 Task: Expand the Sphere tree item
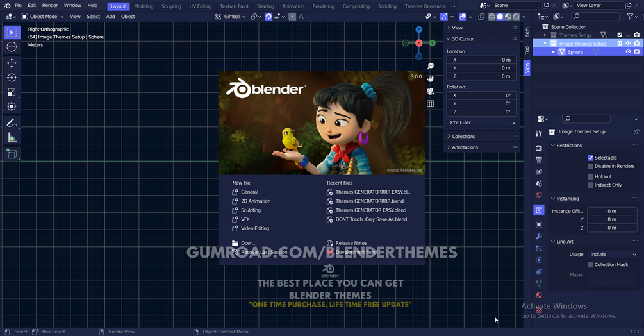click(553, 52)
